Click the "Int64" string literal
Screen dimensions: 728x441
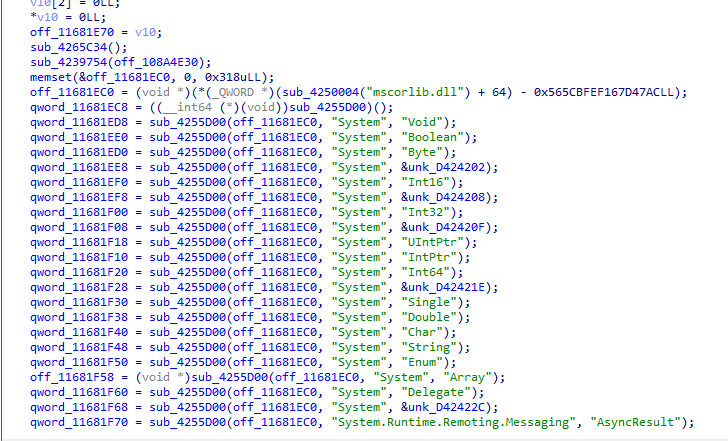click(x=425, y=272)
